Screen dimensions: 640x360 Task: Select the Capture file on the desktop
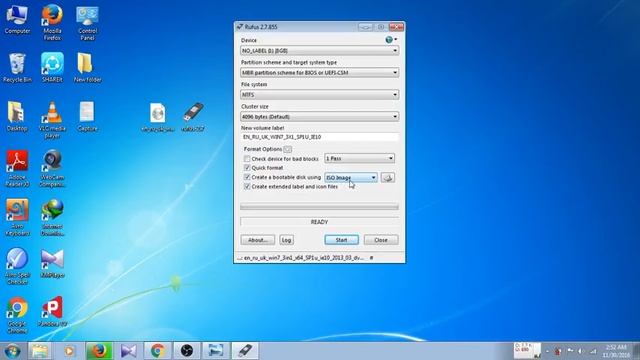(x=87, y=117)
